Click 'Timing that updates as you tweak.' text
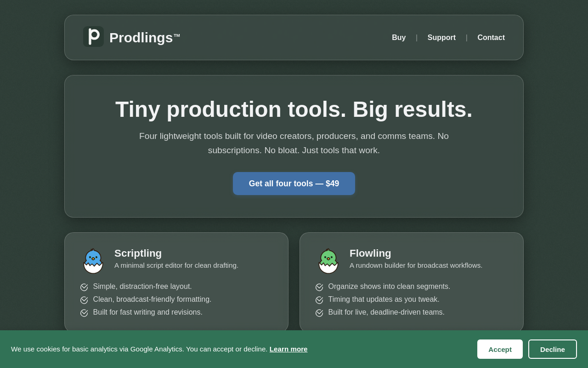Viewport: 588px width, 368px height. click(384, 299)
